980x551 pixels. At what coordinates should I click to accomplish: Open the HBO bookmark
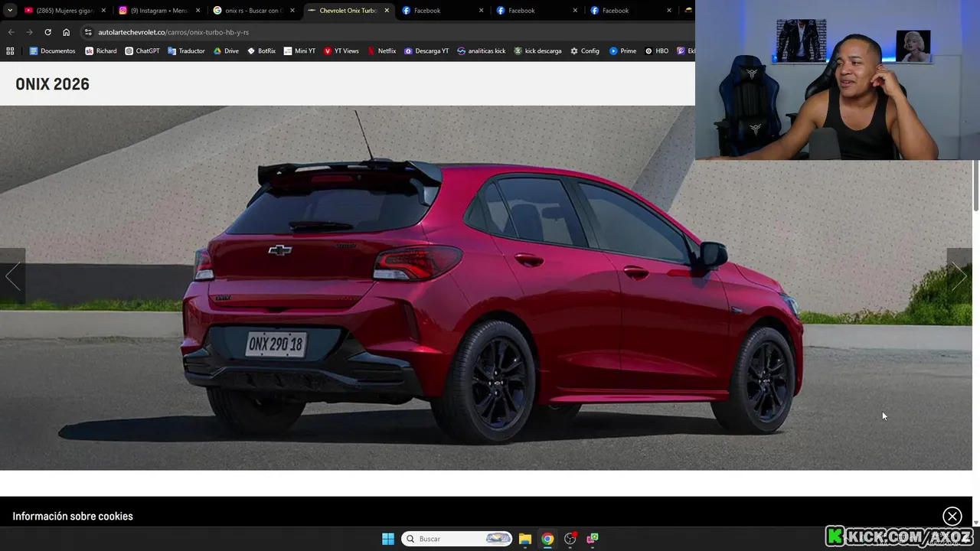657,51
